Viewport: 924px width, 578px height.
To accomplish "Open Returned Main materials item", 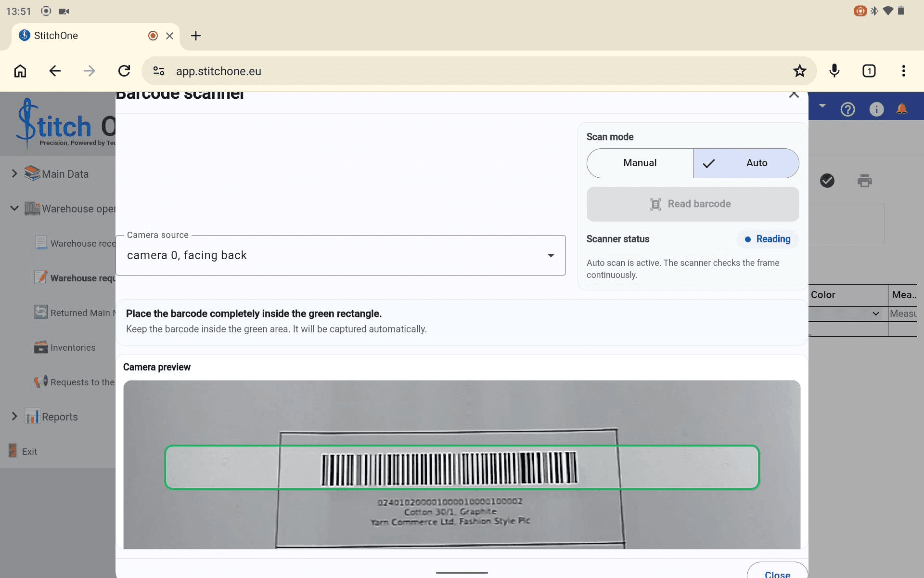I will click(x=83, y=313).
